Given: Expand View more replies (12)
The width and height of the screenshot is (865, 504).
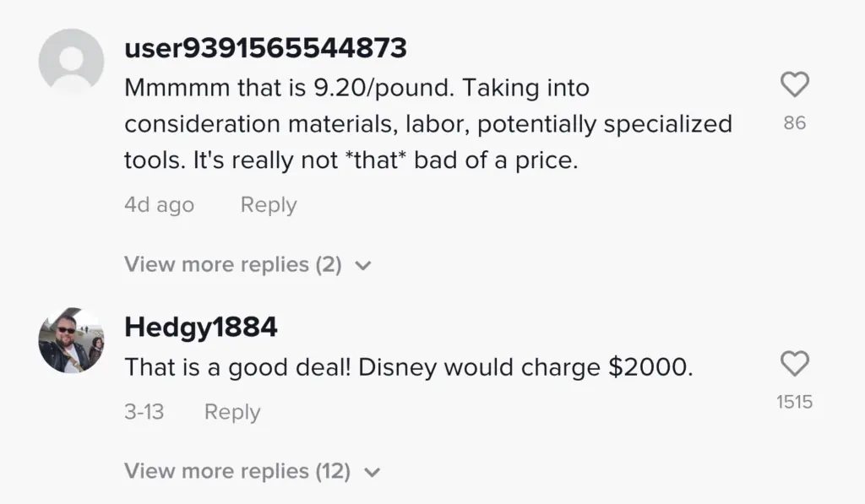Looking at the screenshot, I should tap(237, 471).
